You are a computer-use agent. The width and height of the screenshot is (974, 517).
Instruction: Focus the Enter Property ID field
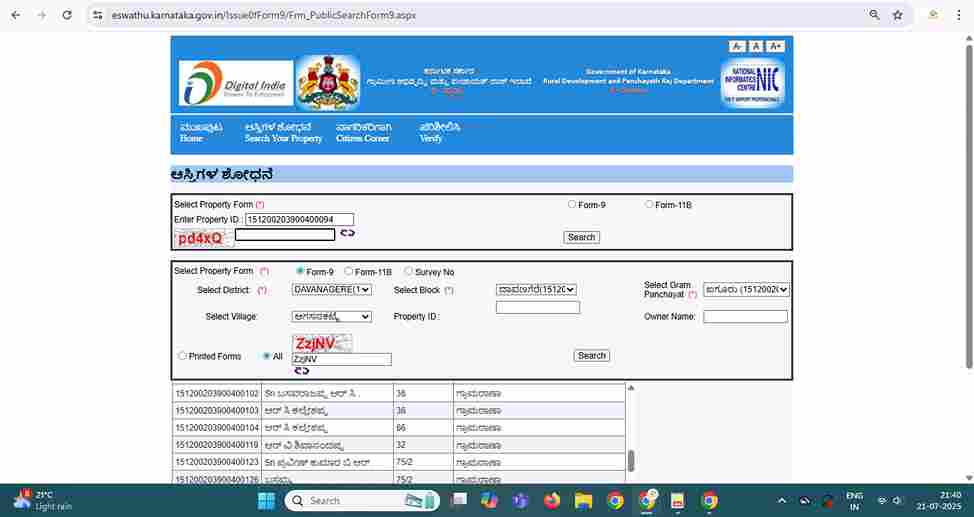tap(299, 219)
